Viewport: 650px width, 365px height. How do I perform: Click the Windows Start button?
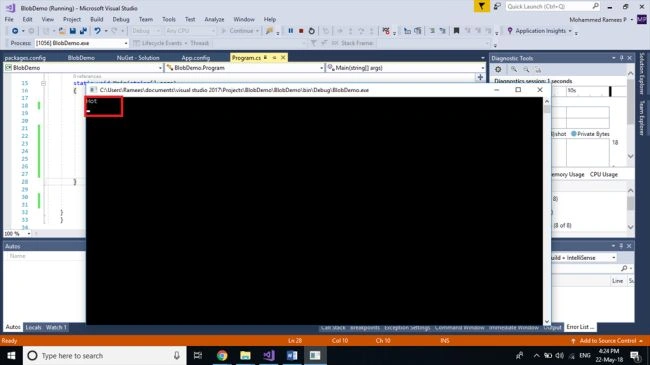(x=11, y=355)
